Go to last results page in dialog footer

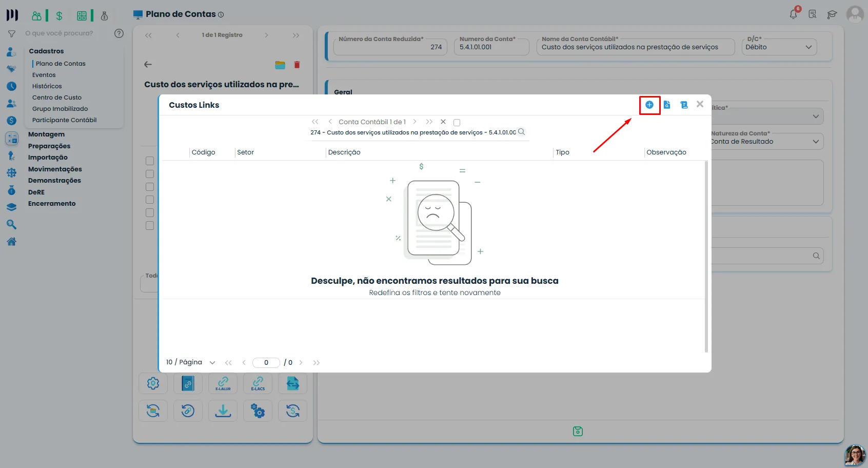317,363
